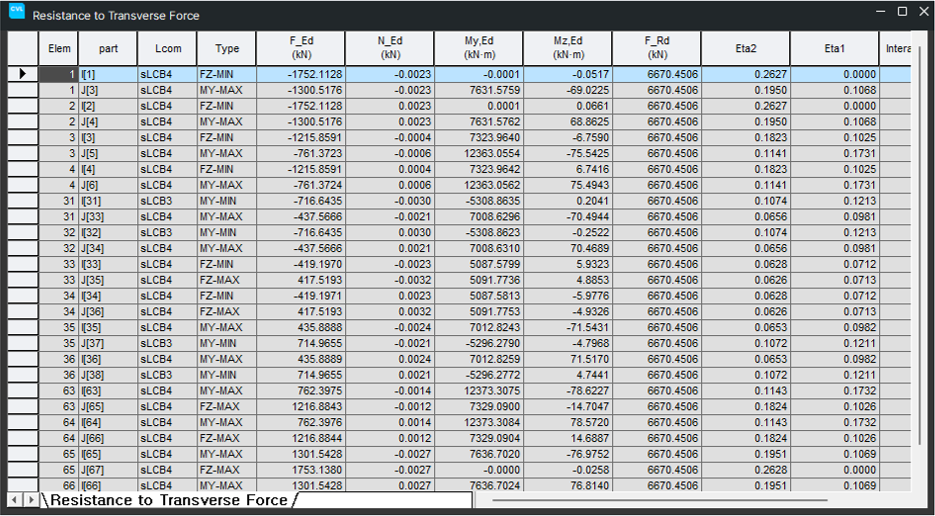Click the Mz,Ed value -69.0225
Viewport: 935px width, 516px height.
568,91
